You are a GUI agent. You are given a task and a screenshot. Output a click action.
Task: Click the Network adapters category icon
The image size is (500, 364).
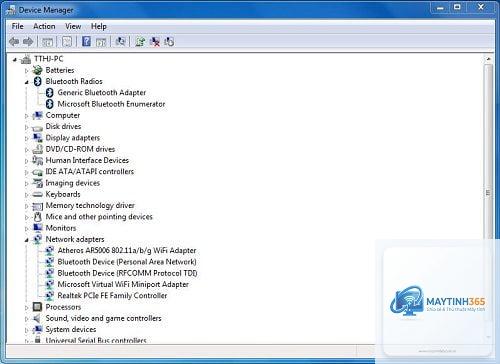38,239
